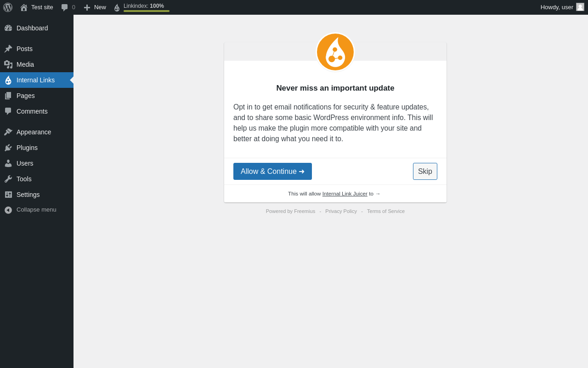Click the Allow & Continue button
This screenshot has height=368, width=588.
pyautogui.click(x=272, y=171)
